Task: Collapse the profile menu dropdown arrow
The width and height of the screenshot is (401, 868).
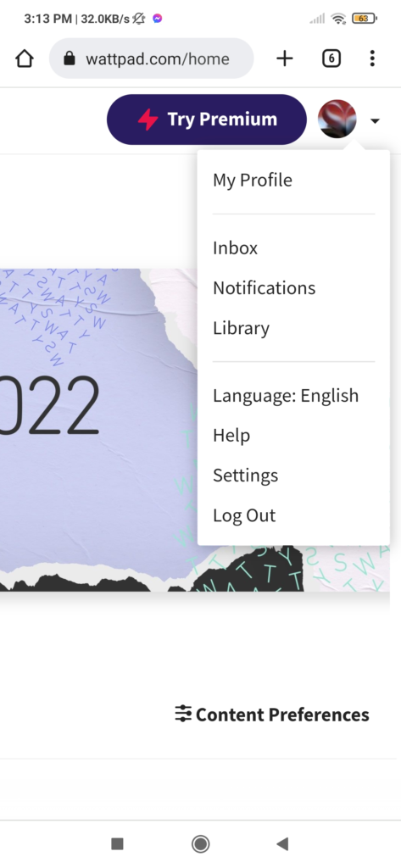Action: (375, 120)
